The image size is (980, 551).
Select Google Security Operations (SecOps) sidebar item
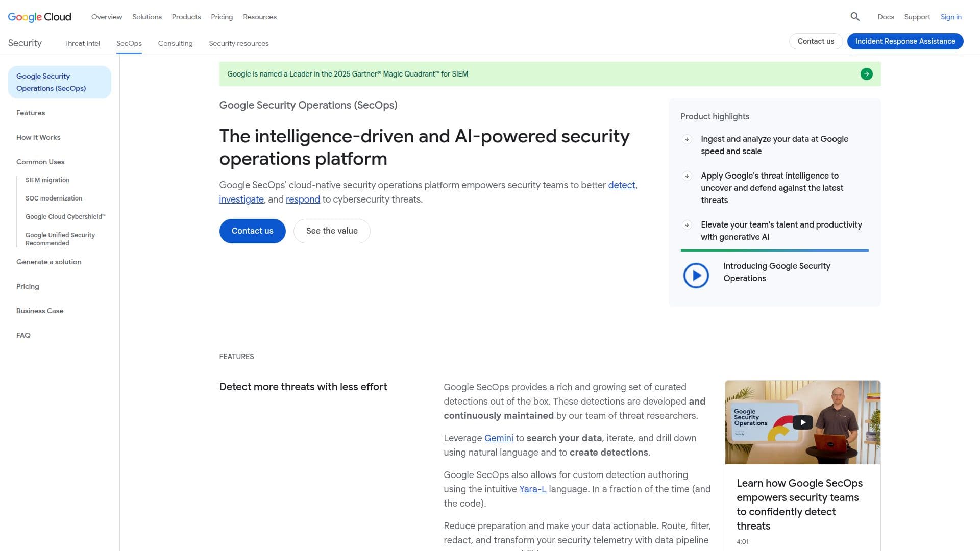click(x=60, y=82)
